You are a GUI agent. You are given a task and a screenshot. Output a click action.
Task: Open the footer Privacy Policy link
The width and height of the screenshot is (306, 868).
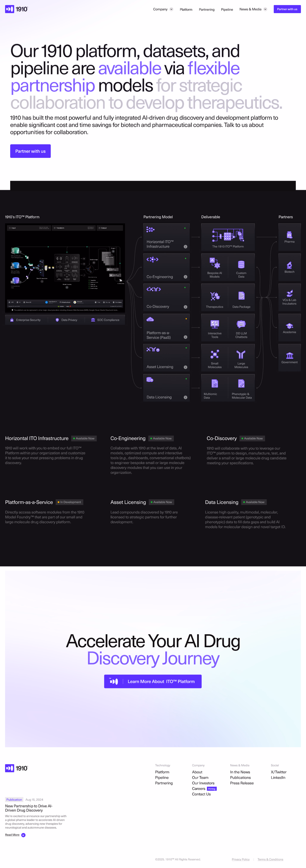coord(241,860)
